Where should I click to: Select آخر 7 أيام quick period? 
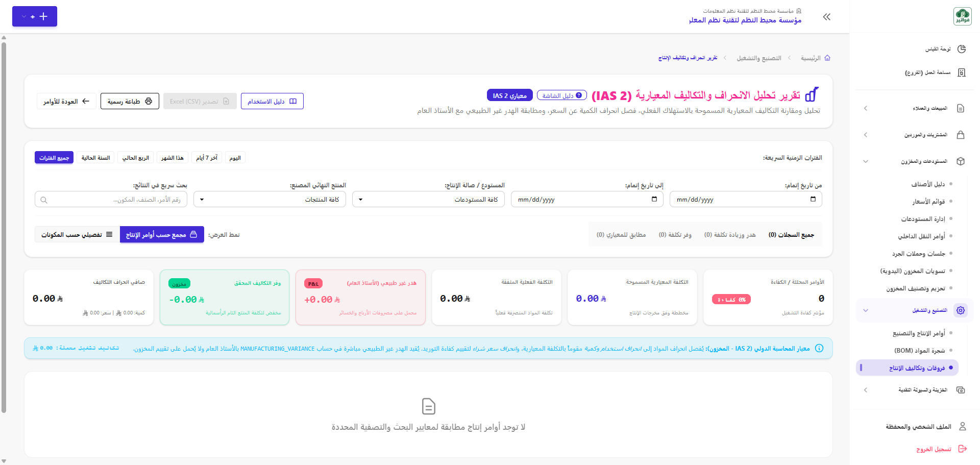(x=207, y=158)
